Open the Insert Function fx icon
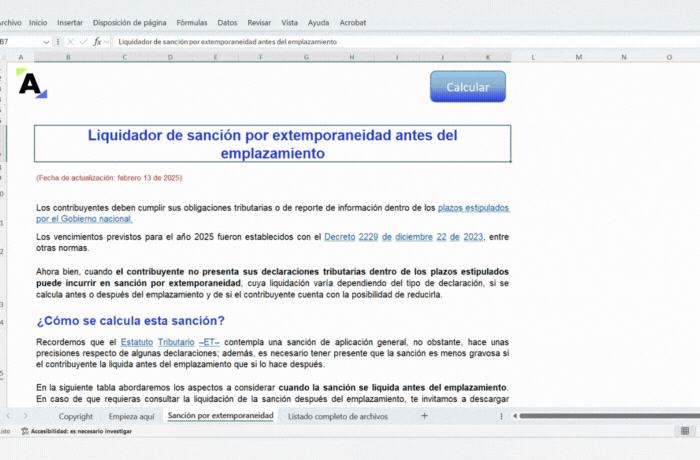The image size is (700, 460). (x=97, y=42)
